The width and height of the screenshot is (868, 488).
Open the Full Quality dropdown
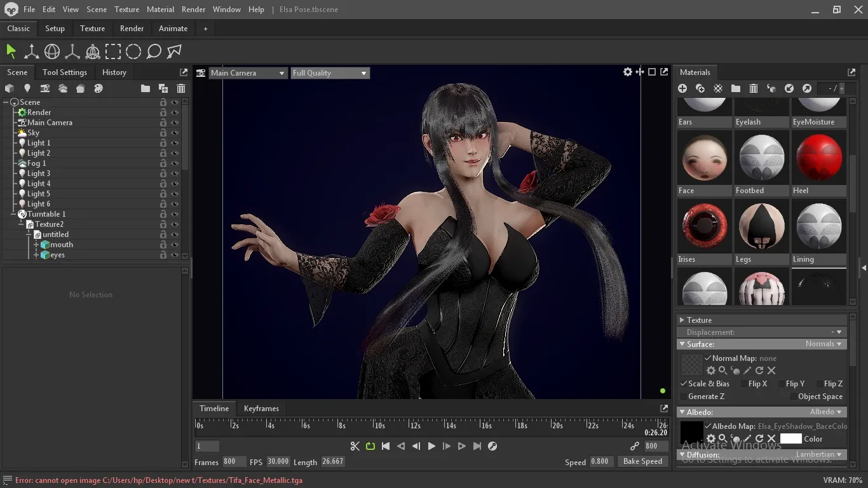[330, 73]
